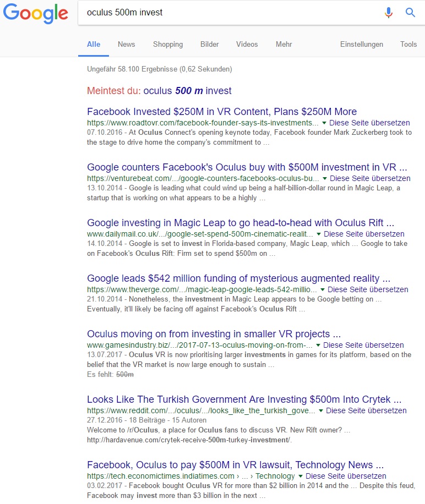This screenshot has height=504, width=425.
Task: Expand dropdown arrow next to reddit.com URL
Action: 321,411
